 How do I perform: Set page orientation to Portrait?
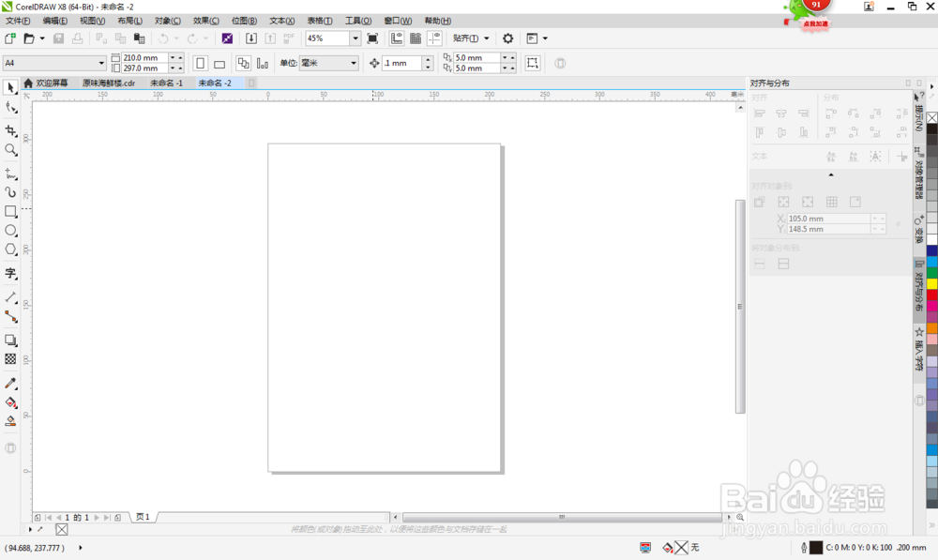coord(201,63)
